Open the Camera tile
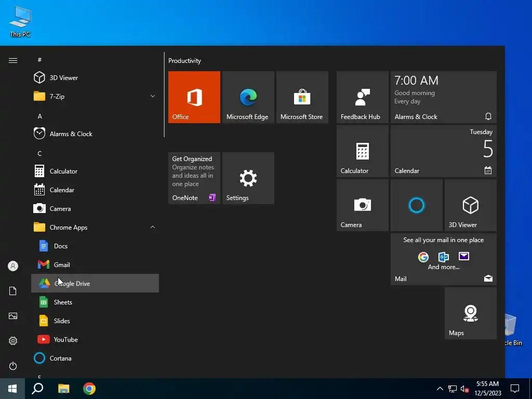This screenshot has height=399, width=532. click(x=362, y=205)
